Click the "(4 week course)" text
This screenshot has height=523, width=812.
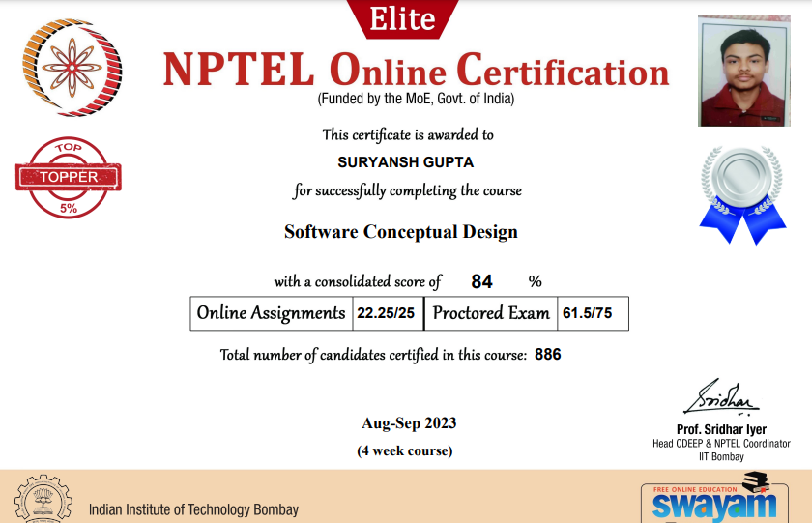405,450
